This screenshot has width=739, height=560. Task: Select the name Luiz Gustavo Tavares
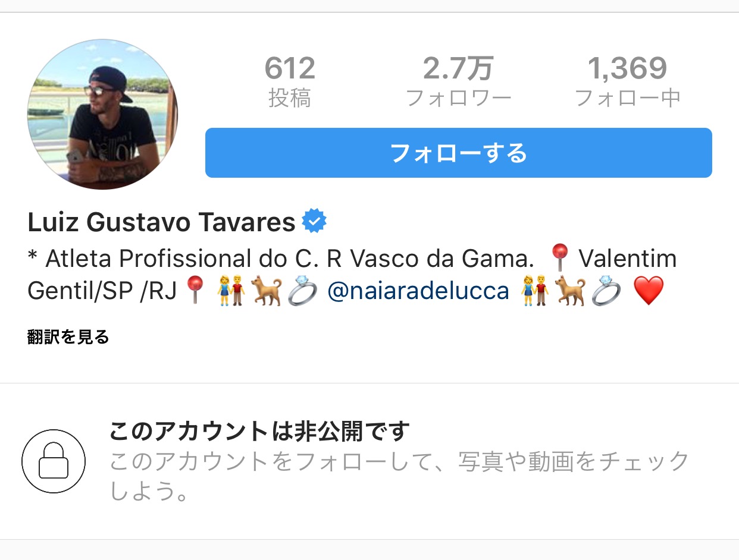click(x=161, y=222)
